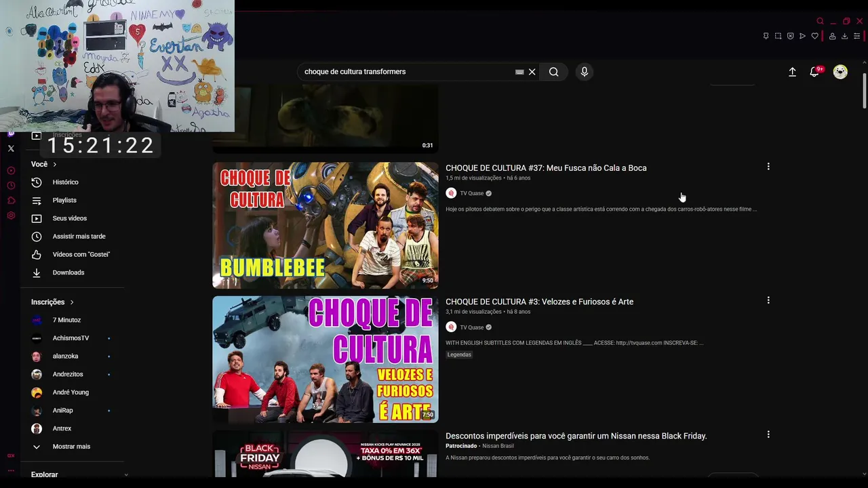Open options menu for Nissan ad
This screenshot has width=868, height=488.
[768, 434]
